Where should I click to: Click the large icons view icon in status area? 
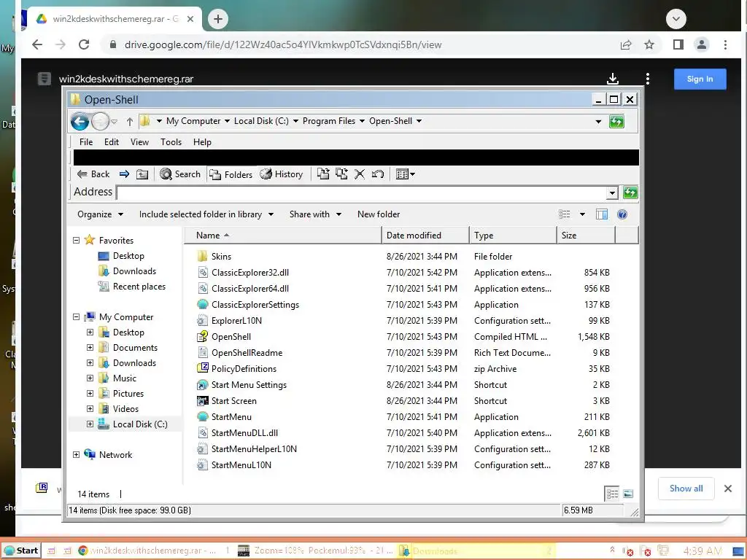click(x=628, y=494)
